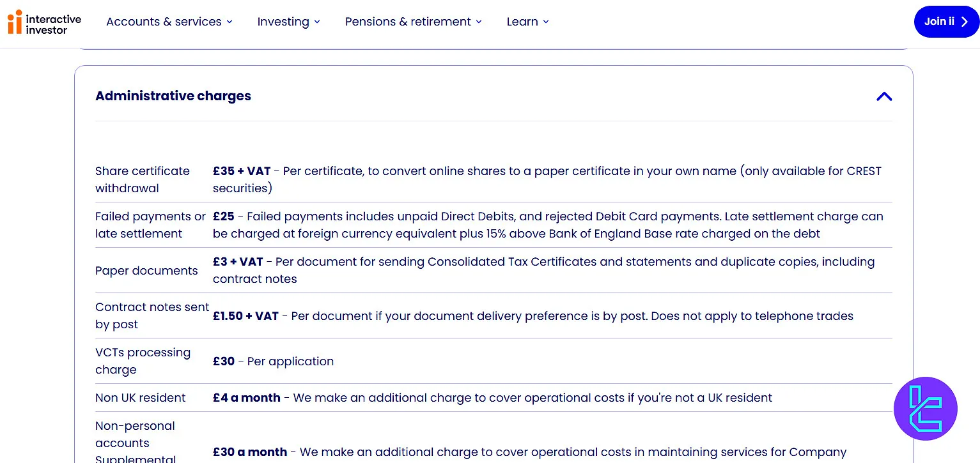Image resolution: width=980 pixels, height=463 pixels.
Task: Select Accounts & services in the navigation
Action: 164,21
